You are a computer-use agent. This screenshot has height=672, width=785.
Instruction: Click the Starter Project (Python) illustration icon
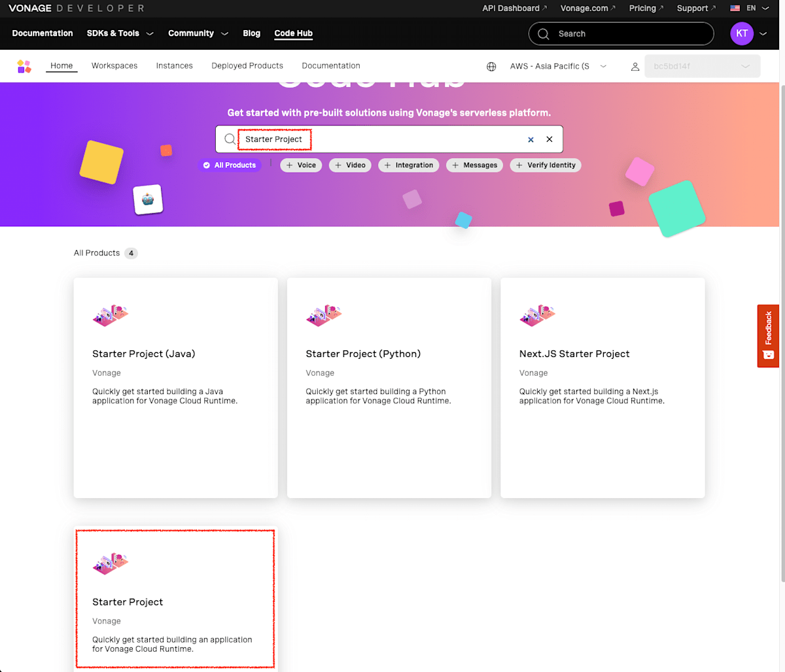[324, 315]
